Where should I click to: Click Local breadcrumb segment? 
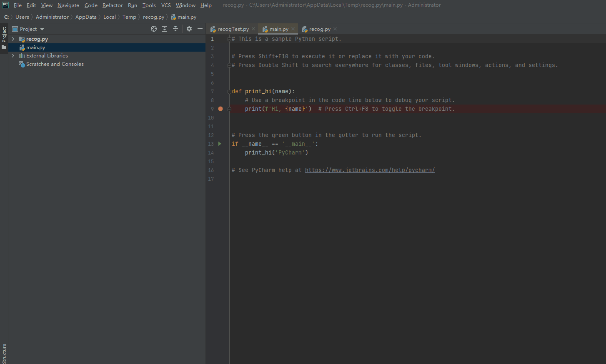click(x=109, y=17)
